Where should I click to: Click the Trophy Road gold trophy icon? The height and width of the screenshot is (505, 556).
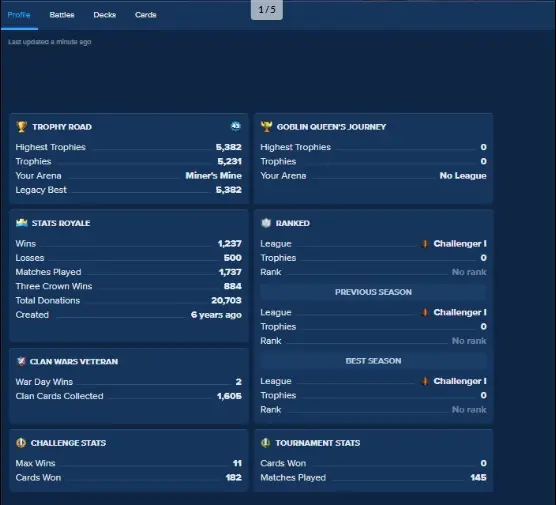[22, 127]
